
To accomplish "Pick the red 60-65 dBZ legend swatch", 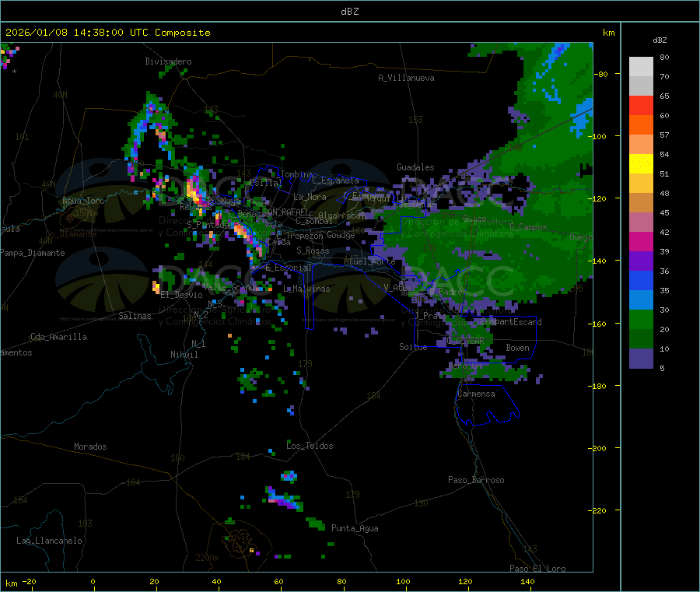I will point(641,105).
